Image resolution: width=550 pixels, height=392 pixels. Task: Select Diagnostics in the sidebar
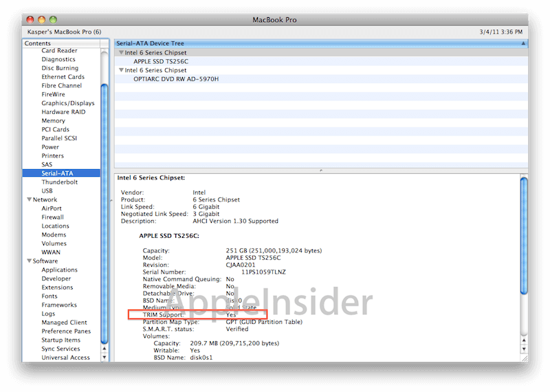[58, 59]
